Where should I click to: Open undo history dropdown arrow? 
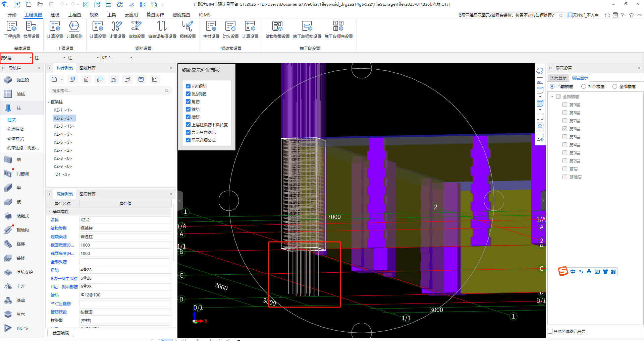(66, 4)
